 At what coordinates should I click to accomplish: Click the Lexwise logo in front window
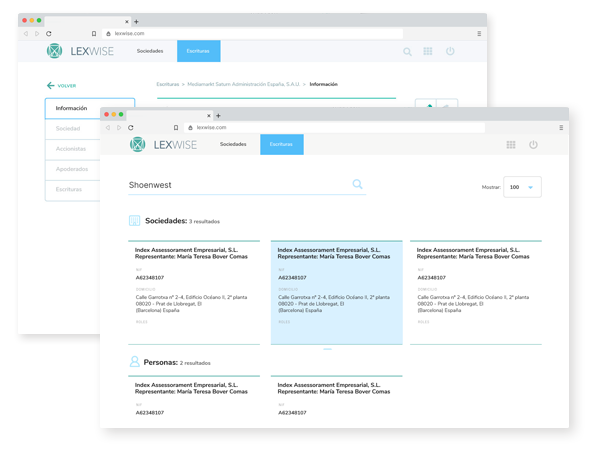[163, 144]
